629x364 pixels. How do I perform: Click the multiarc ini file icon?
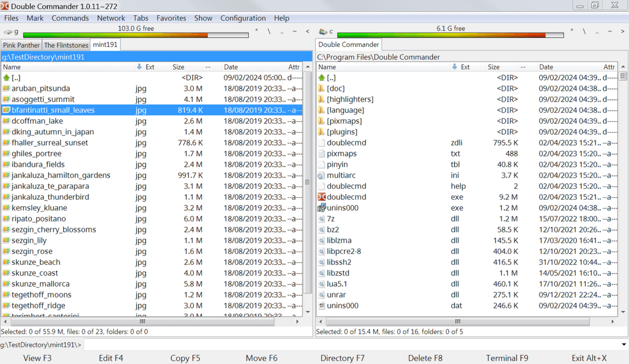tap(321, 175)
